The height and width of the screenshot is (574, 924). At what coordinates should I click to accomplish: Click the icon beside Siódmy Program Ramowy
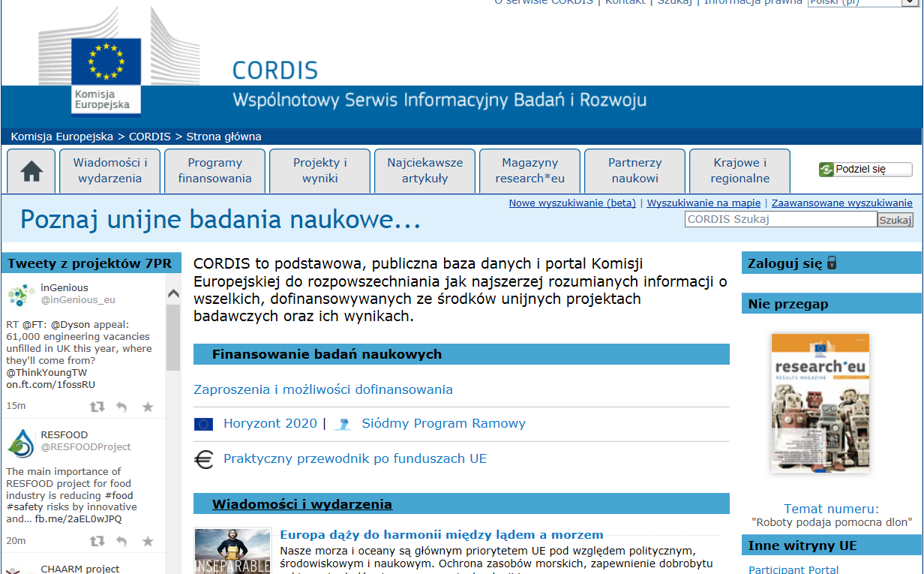click(x=343, y=424)
